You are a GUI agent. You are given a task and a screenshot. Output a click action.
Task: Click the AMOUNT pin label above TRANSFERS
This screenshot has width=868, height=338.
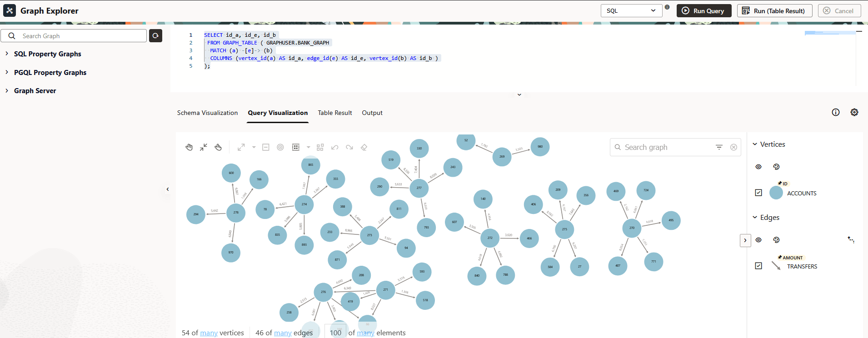click(x=790, y=258)
